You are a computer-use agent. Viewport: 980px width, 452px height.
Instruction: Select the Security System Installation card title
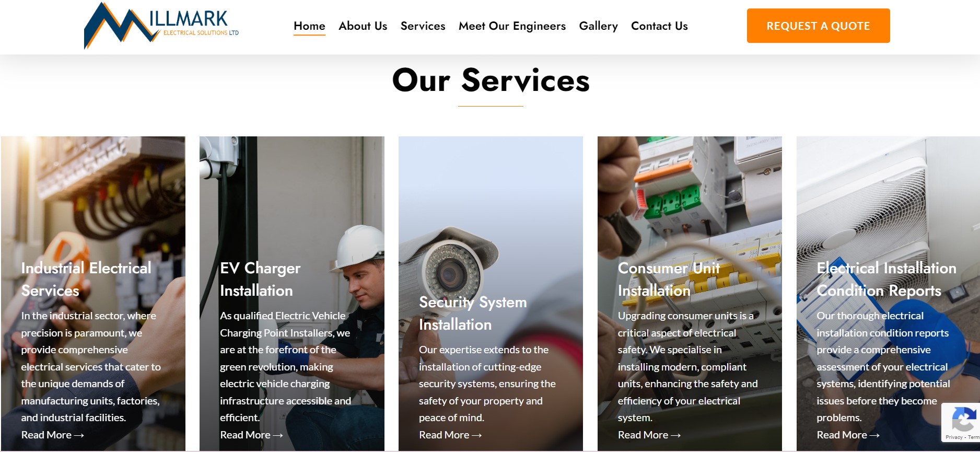[473, 313]
